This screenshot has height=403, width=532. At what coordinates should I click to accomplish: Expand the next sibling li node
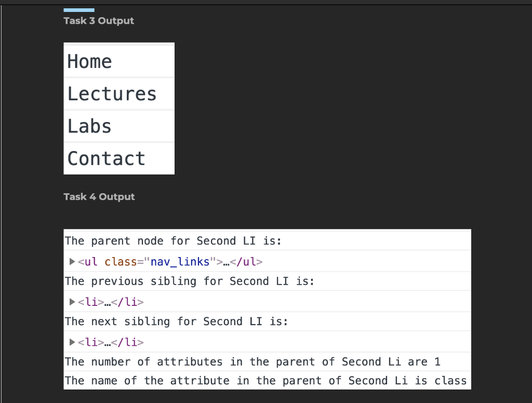72,342
